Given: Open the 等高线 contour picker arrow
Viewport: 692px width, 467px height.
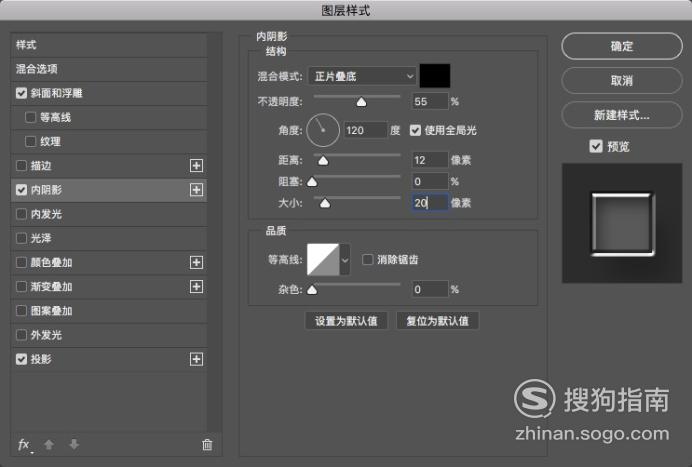Looking at the screenshot, I should click(x=345, y=260).
